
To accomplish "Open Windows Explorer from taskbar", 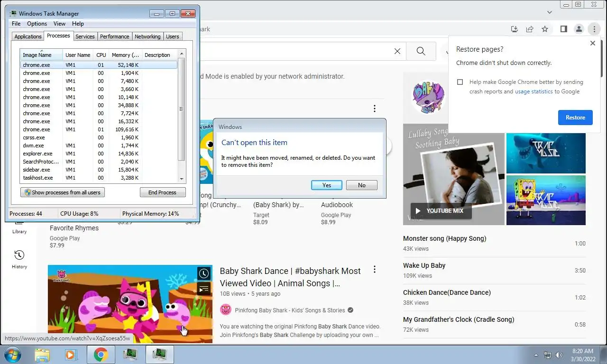I will [42, 355].
